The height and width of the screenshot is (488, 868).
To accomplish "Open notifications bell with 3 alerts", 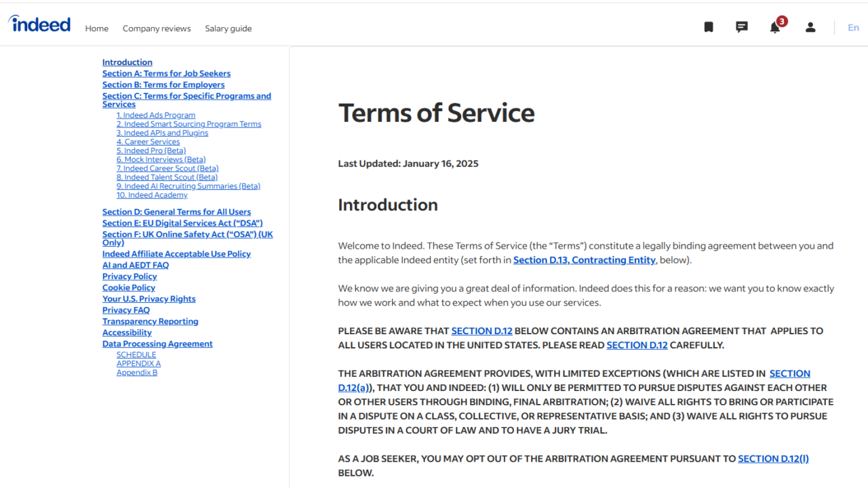I will (775, 27).
